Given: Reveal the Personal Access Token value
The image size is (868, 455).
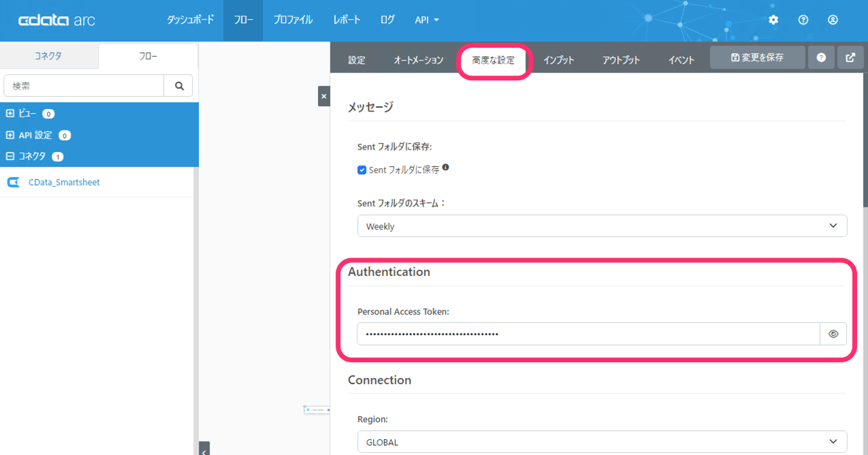Looking at the screenshot, I should click(833, 334).
